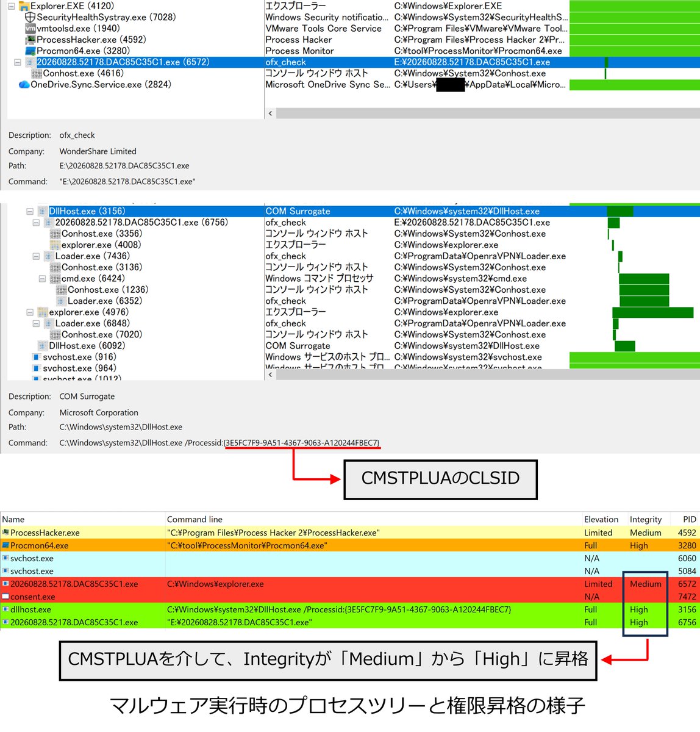Click the Conhost.exe (4616) console icon
700x732 pixels.
click(x=37, y=73)
